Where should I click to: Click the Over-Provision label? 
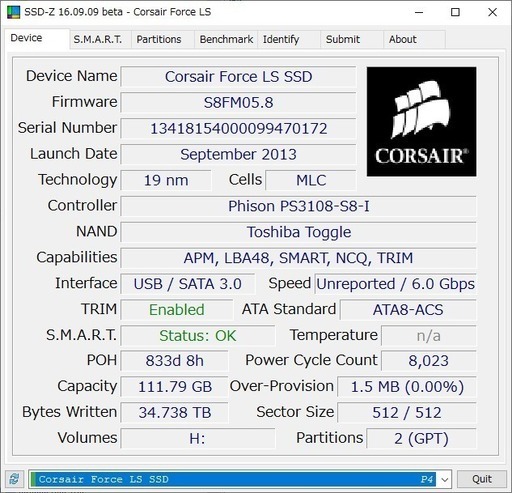click(x=282, y=386)
